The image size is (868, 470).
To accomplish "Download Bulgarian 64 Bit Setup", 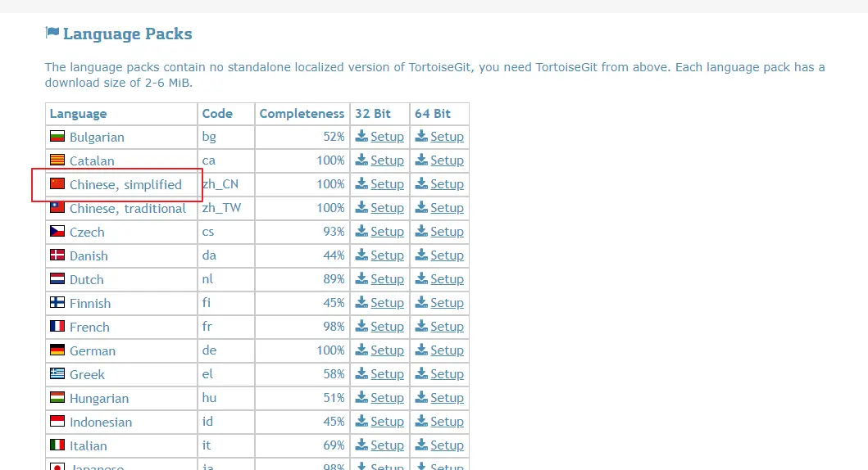I will 439,137.
